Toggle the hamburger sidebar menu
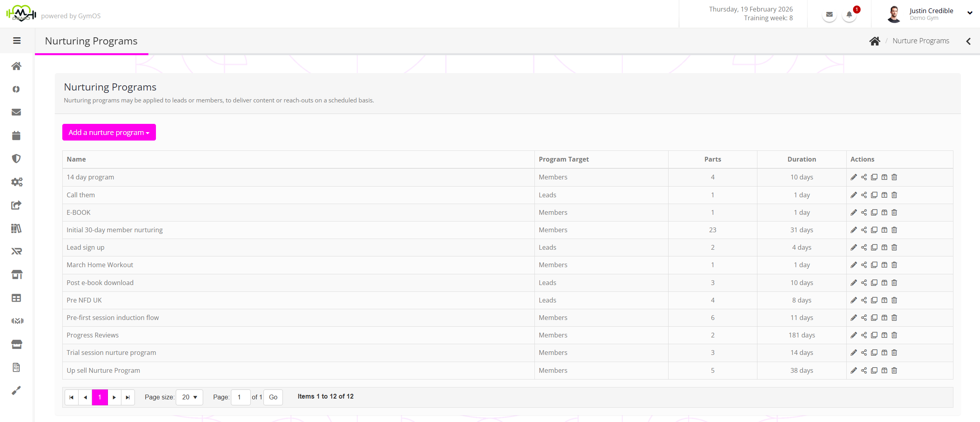Image resolution: width=980 pixels, height=422 pixels. (x=17, y=40)
